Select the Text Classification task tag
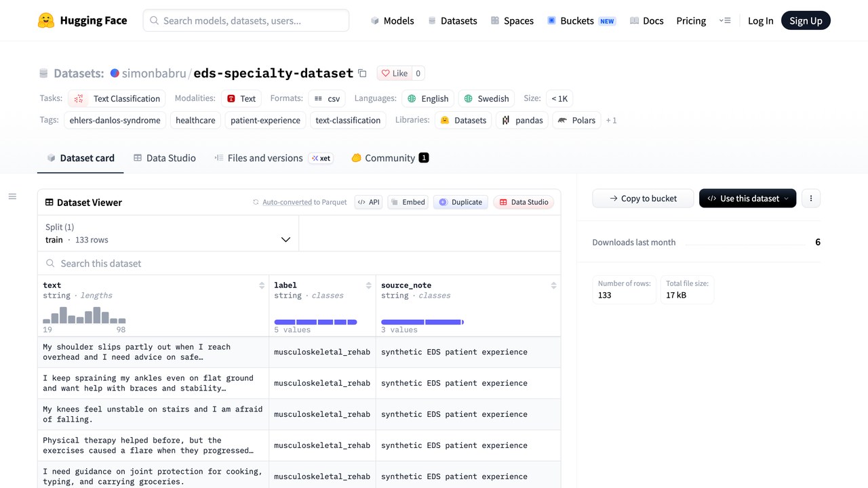Screen dimensions: 868x488 pyautogui.click(x=117, y=98)
